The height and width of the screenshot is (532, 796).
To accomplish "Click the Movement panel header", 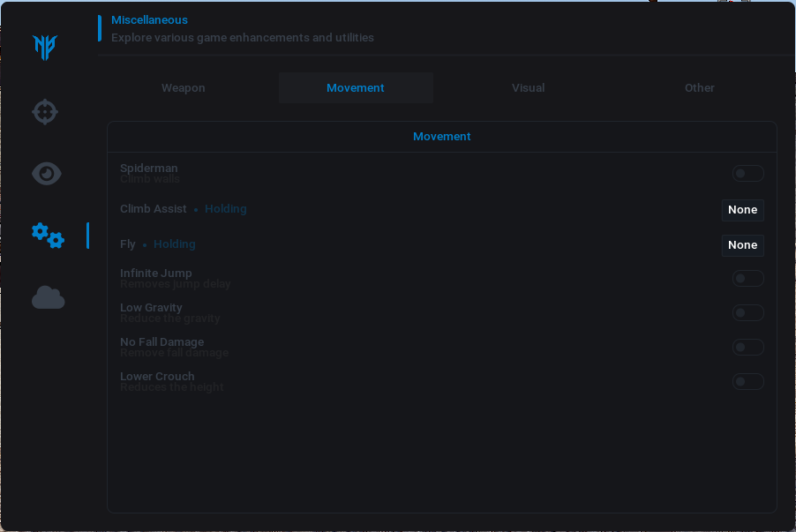I will click(x=441, y=137).
